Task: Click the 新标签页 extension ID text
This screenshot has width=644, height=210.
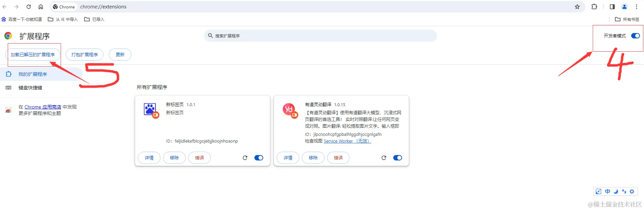Action: pyautogui.click(x=202, y=141)
